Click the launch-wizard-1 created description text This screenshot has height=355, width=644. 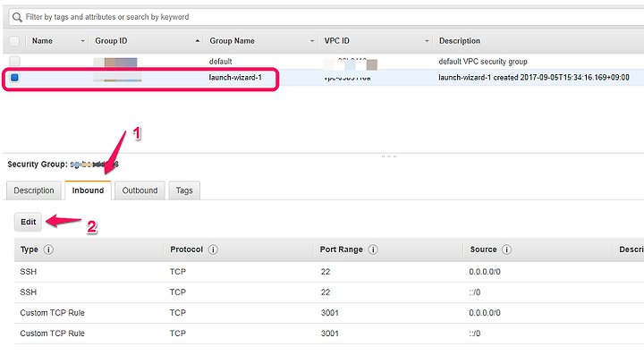(x=533, y=77)
